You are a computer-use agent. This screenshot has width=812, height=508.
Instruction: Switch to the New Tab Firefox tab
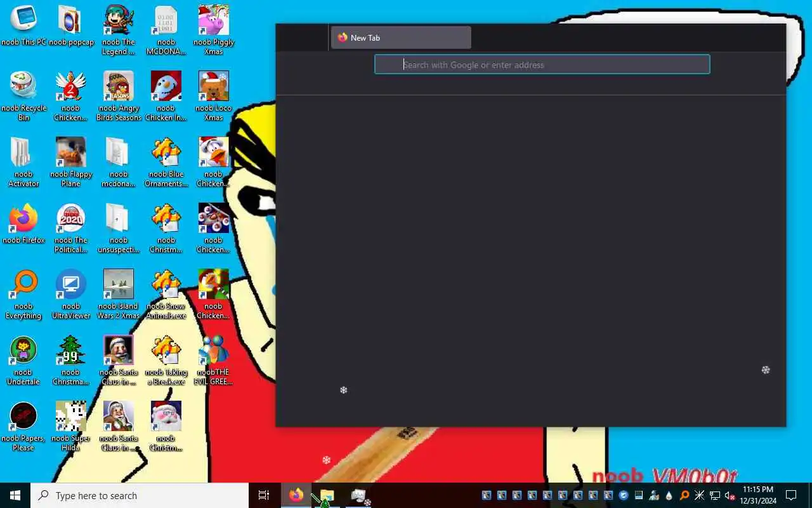[x=401, y=37]
